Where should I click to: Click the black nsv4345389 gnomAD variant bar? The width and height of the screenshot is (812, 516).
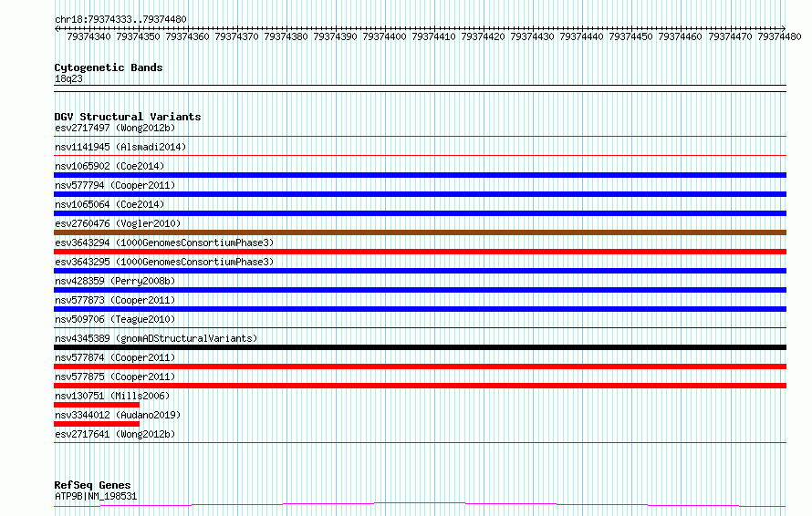420,347
